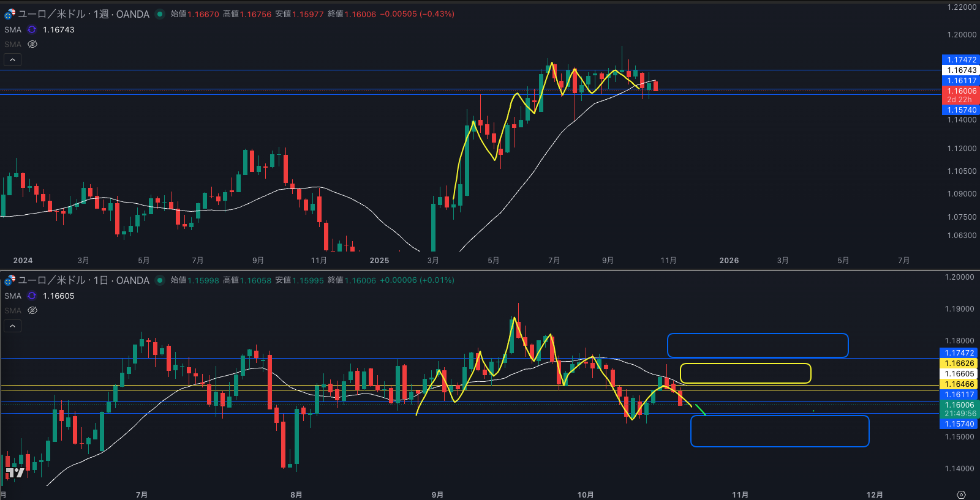980x500 pixels.
Task: Open symbol search from daily chart title ユーロ/米ドル · 1日
Action: pyautogui.click(x=83, y=280)
